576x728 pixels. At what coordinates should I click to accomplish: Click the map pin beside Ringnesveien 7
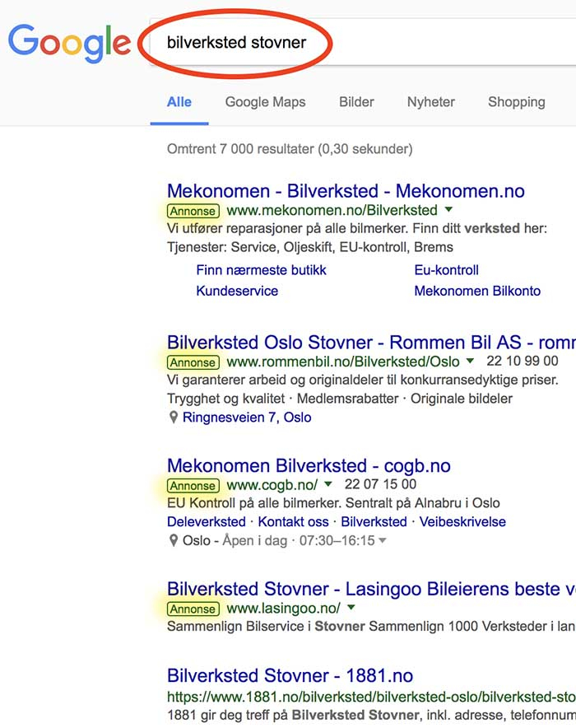[x=173, y=418]
